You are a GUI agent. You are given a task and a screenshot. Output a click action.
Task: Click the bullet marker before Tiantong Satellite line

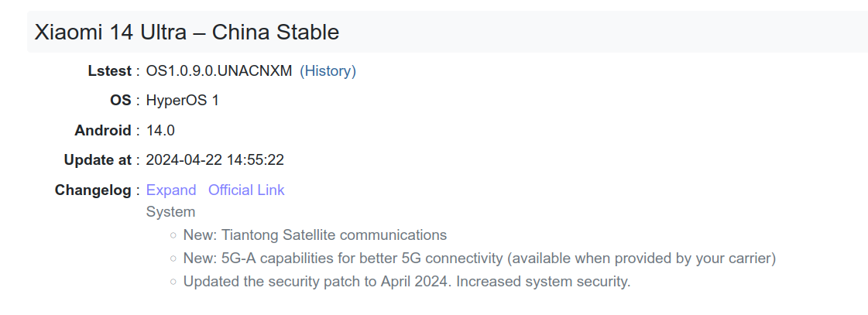173,235
